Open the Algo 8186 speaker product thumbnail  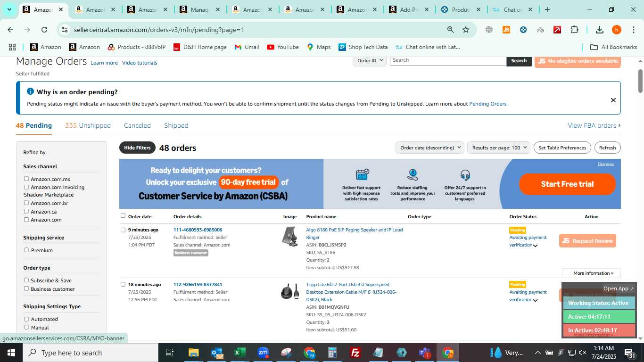290,237
